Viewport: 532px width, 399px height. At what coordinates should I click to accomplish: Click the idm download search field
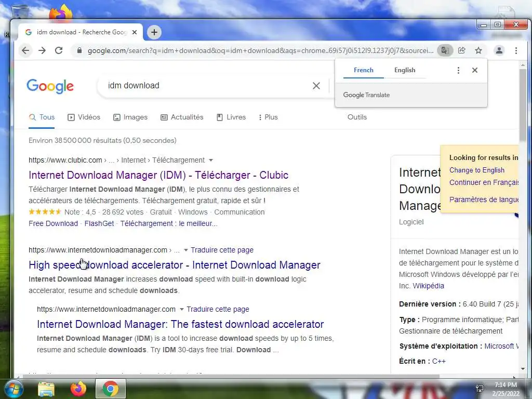(x=207, y=86)
